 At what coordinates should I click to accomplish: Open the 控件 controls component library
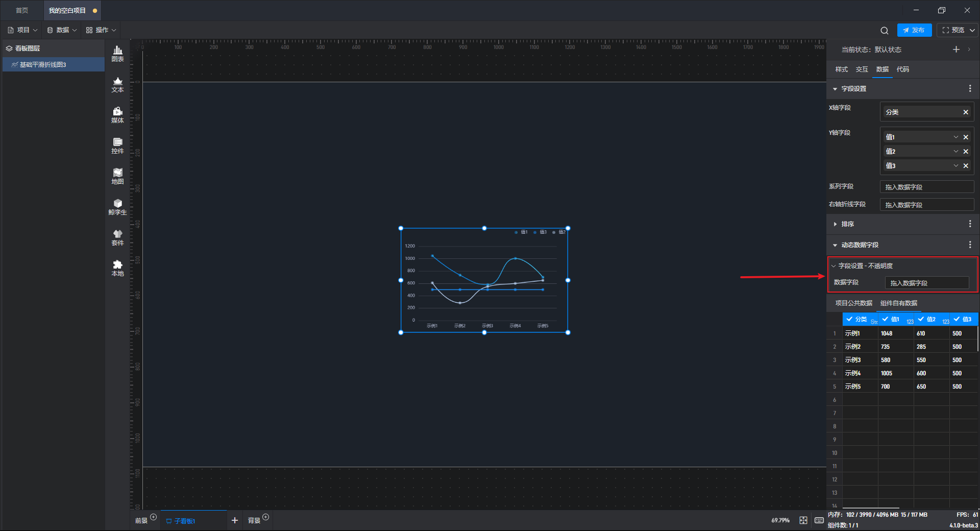pos(117,146)
